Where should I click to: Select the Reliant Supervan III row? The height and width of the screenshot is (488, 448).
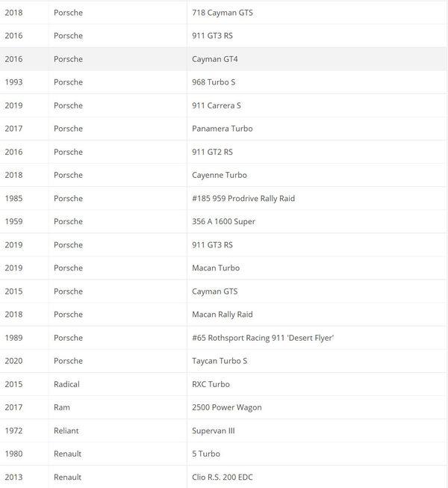click(x=223, y=430)
